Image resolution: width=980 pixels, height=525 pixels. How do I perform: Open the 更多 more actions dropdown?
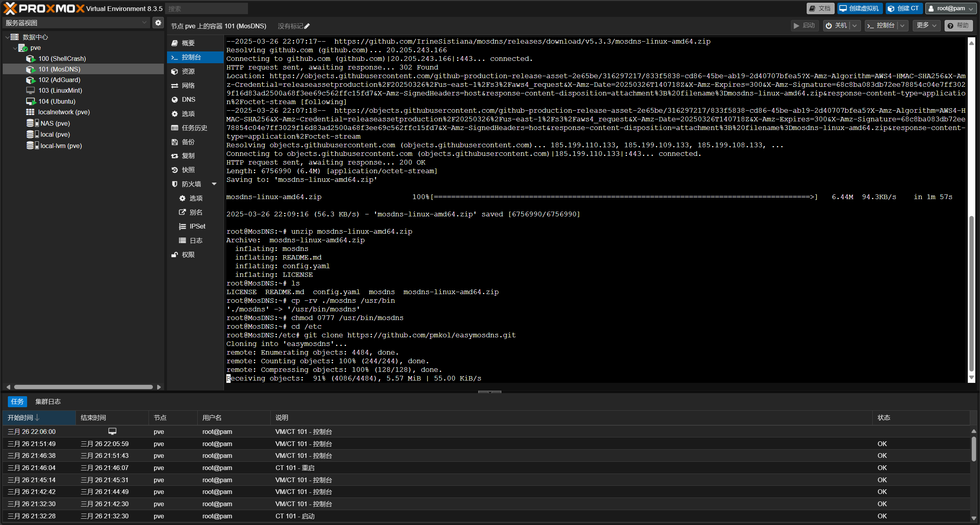(926, 26)
